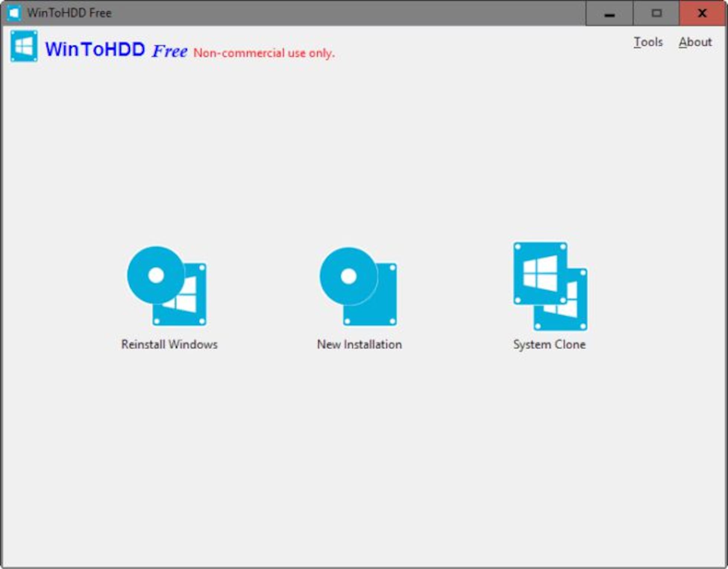This screenshot has height=569, width=728.
Task: Click the WinToHDD logo beside the header
Action: 24,46
